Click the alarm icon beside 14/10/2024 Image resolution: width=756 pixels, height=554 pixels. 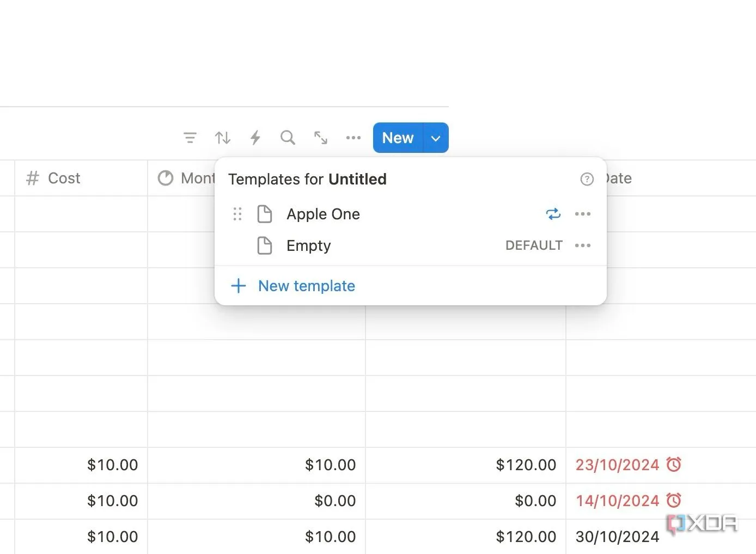pos(674,500)
